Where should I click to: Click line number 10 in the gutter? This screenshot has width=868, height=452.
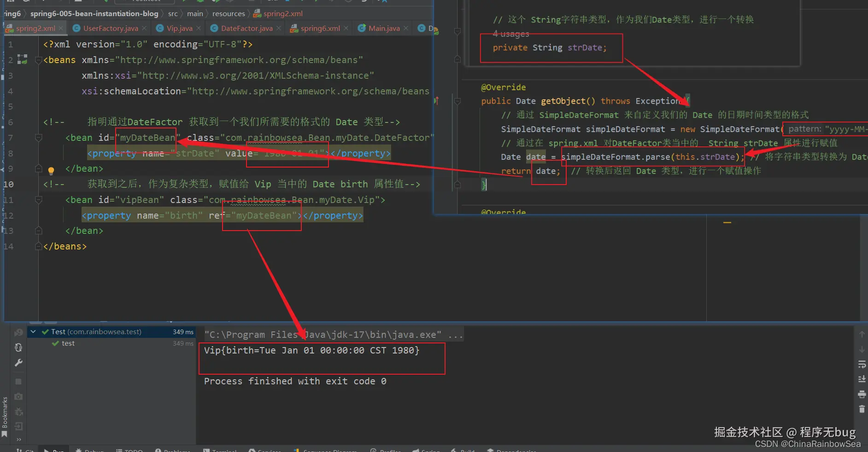pos(9,184)
